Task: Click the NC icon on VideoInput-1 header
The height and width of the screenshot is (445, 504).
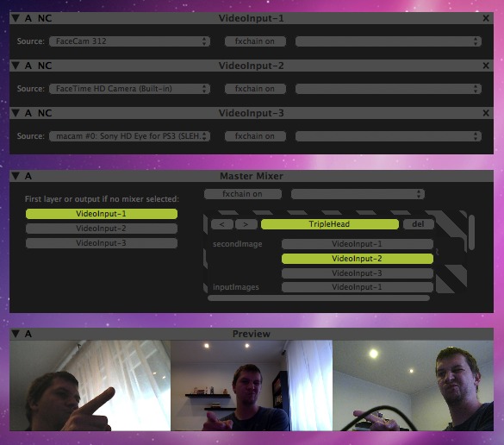Action: [45, 18]
